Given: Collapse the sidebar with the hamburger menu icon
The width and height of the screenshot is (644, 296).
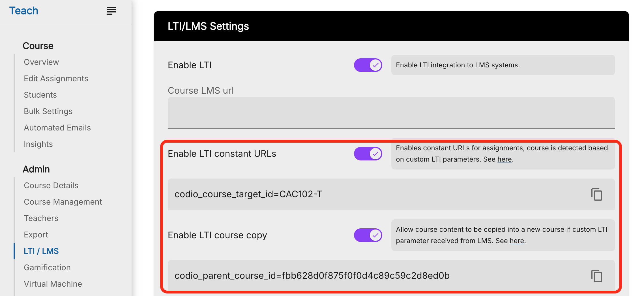Looking at the screenshot, I should [x=111, y=11].
